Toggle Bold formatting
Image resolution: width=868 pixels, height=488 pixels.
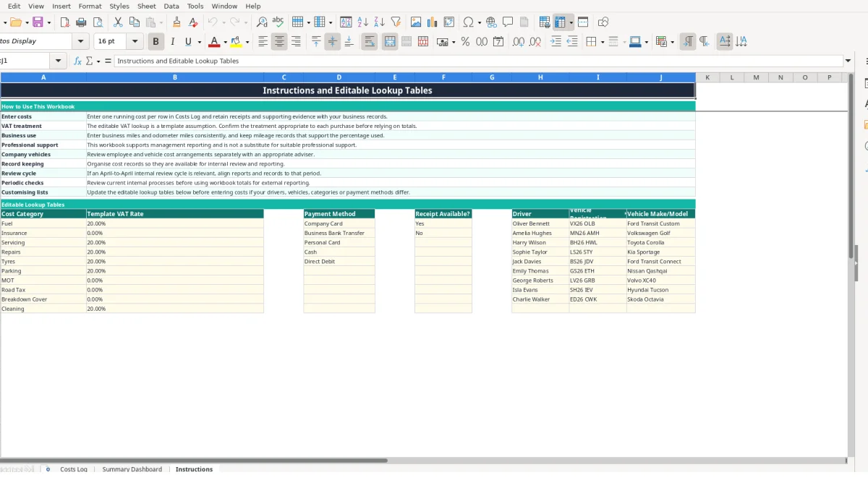click(156, 42)
